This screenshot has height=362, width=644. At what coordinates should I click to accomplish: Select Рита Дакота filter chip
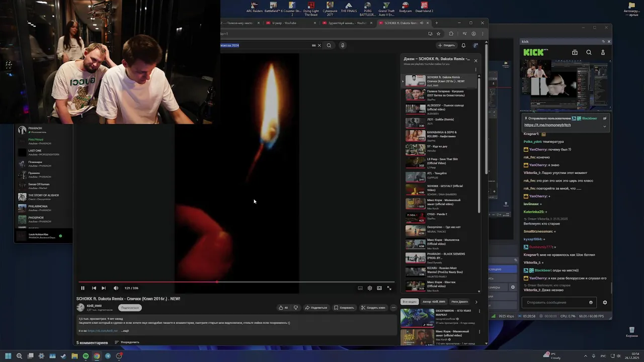pos(460,302)
